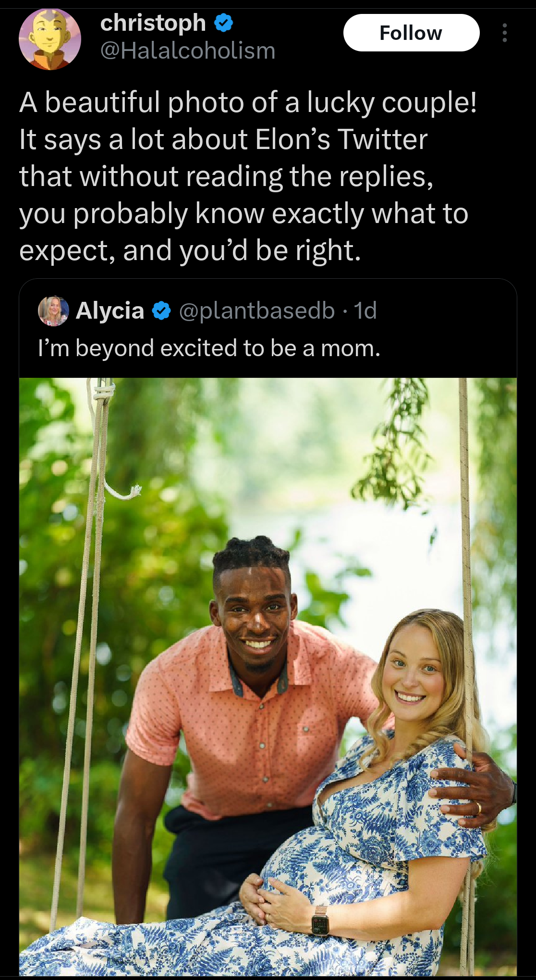The height and width of the screenshot is (980, 536).
Task: Tap the line "you probably know exactly what to"
Action: click(x=244, y=213)
